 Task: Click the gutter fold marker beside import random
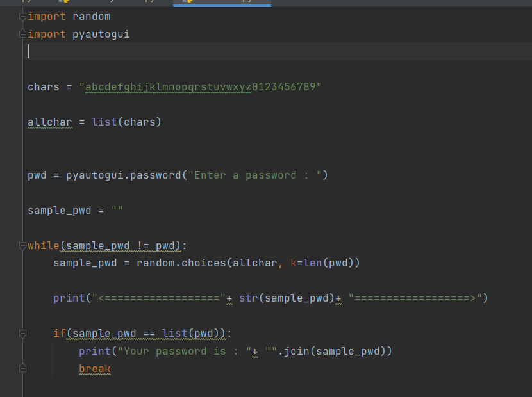pyautogui.click(x=22, y=16)
